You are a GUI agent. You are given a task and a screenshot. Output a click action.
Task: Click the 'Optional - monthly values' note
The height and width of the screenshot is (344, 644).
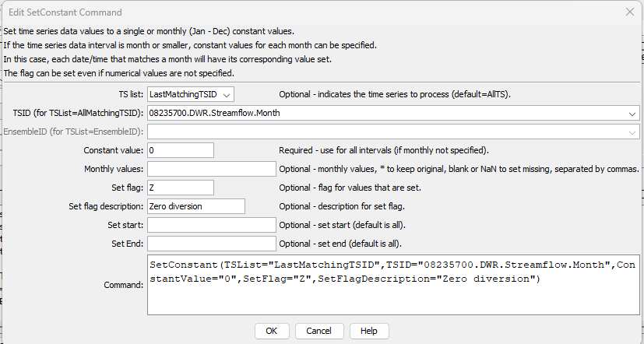point(459,169)
